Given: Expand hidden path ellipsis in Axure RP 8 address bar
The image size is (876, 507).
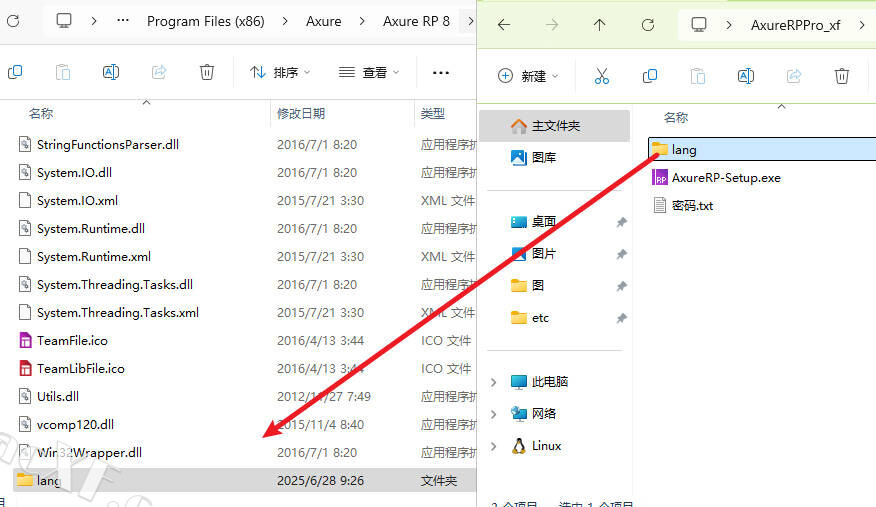Looking at the screenshot, I should (123, 21).
